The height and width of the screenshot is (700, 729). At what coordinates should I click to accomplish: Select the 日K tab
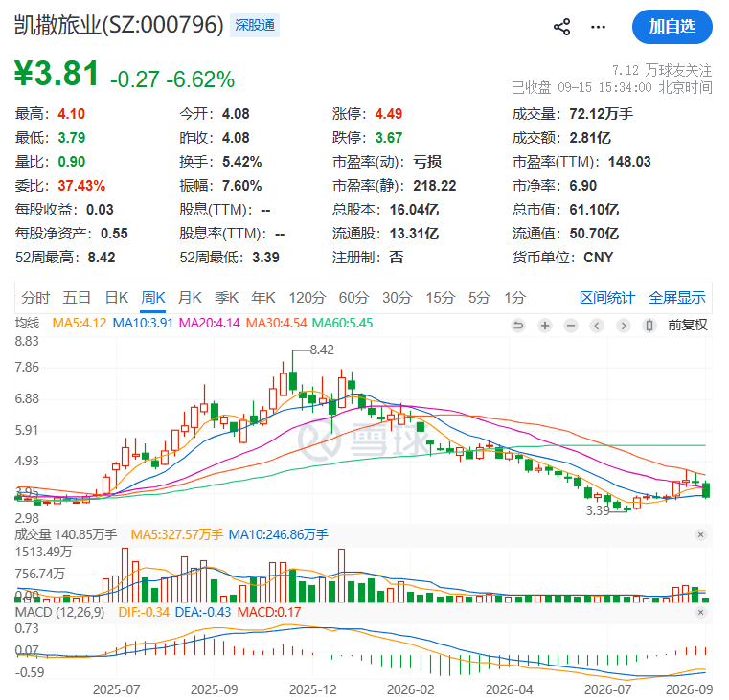(116, 298)
